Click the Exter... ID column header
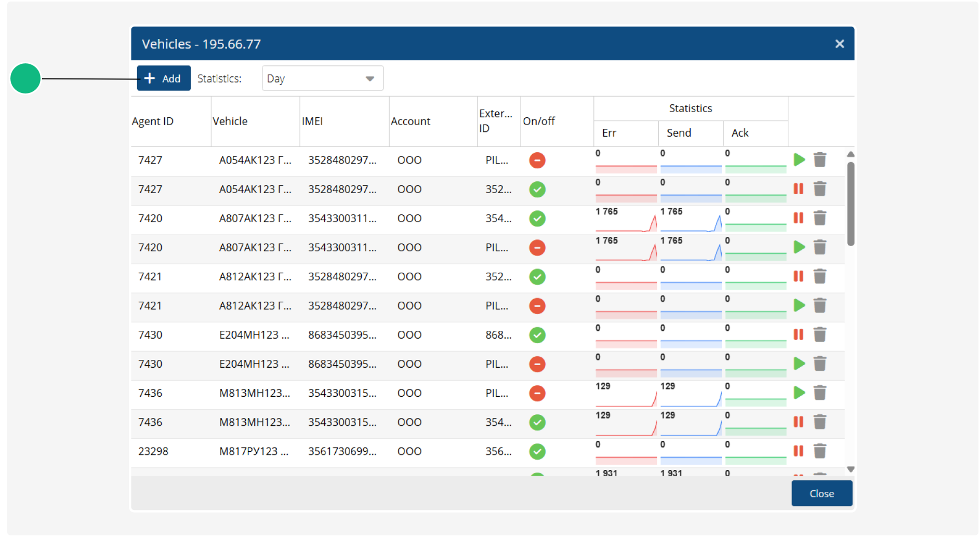980x537 pixels. (499, 122)
